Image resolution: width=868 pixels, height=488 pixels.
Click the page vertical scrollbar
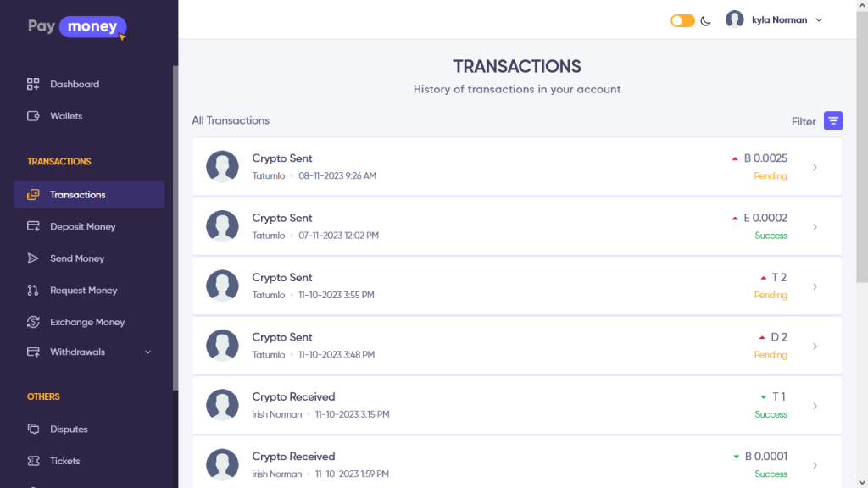point(862,169)
